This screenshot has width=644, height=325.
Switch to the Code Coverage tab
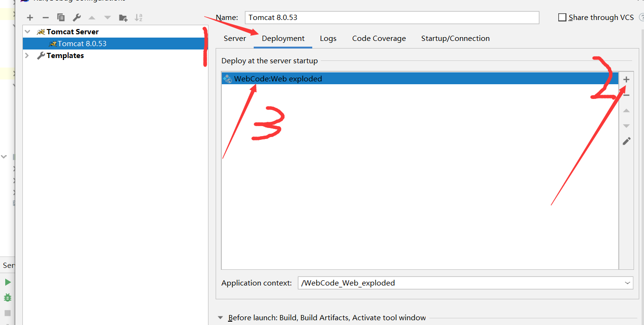click(x=379, y=39)
